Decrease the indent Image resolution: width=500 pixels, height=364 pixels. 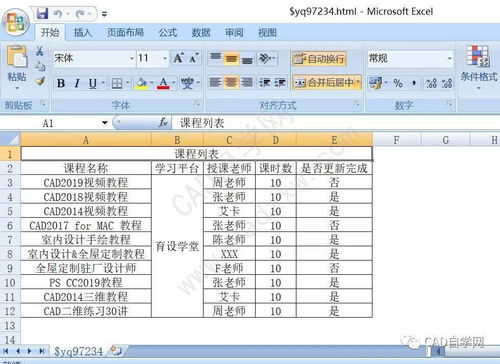(x=265, y=82)
